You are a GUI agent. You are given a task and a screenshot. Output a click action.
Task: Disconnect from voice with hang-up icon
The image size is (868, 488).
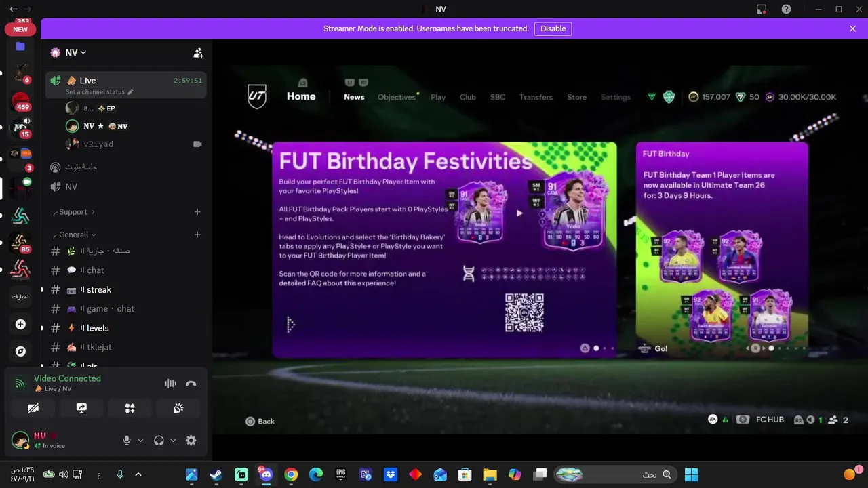(191, 383)
